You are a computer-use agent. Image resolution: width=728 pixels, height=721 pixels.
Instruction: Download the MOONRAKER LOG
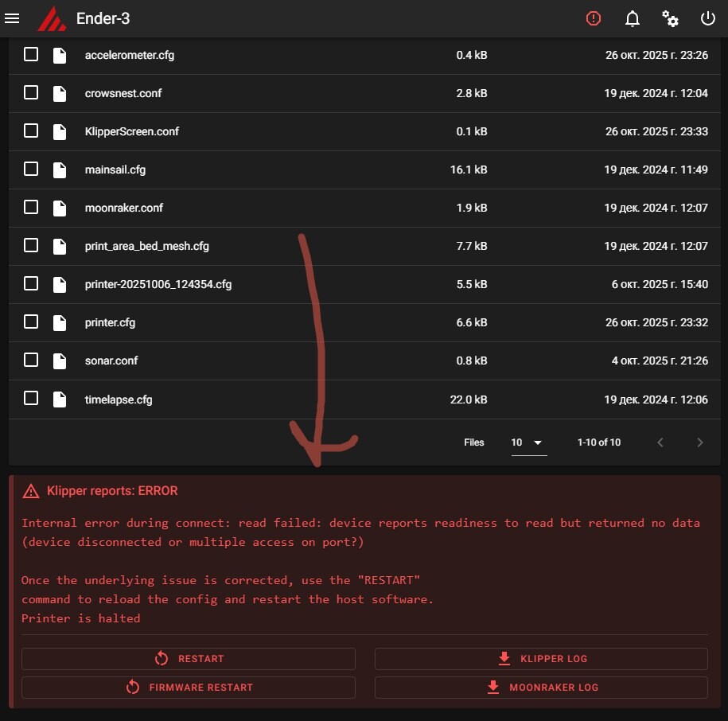pos(541,688)
